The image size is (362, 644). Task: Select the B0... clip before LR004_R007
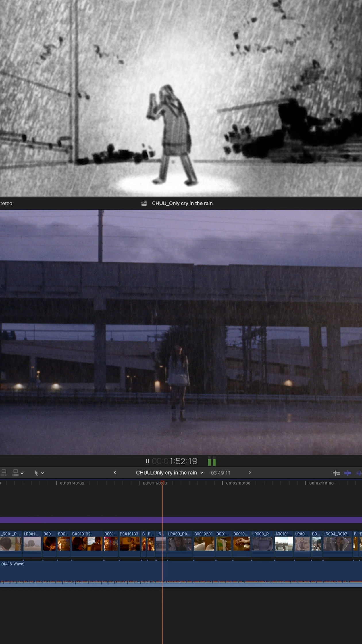coord(317,544)
